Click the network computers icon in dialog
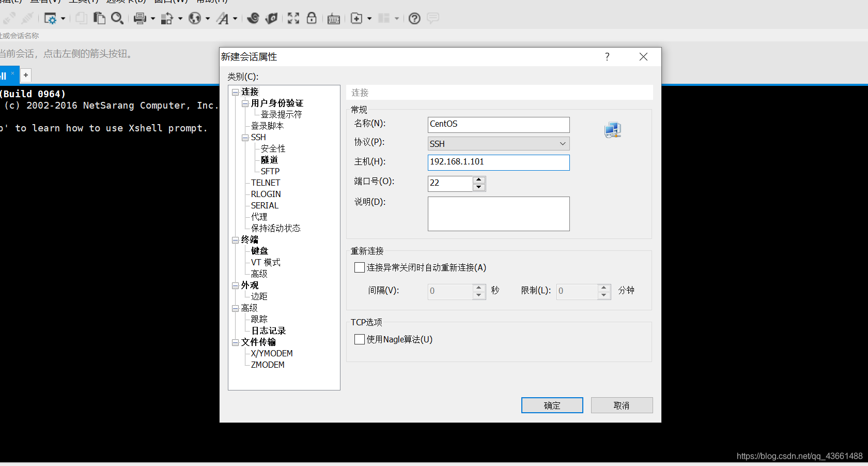The width and height of the screenshot is (868, 466). click(613, 130)
